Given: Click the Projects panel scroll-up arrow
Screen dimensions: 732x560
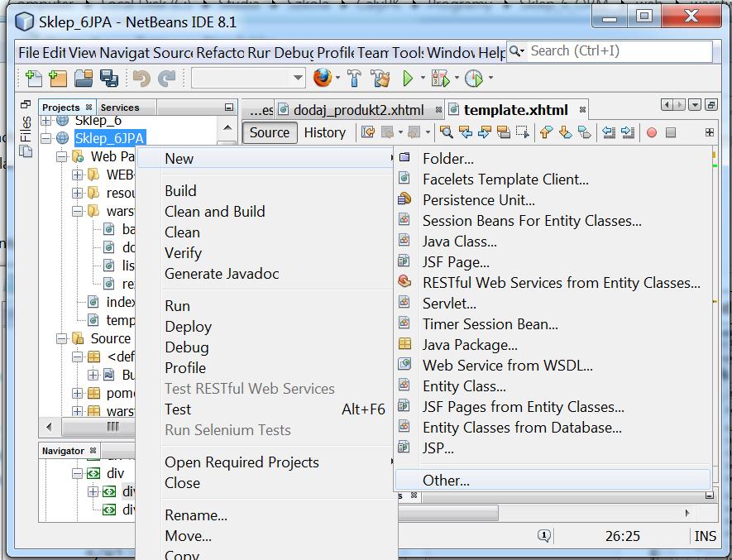Looking at the screenshot, I should coord(227,127).
